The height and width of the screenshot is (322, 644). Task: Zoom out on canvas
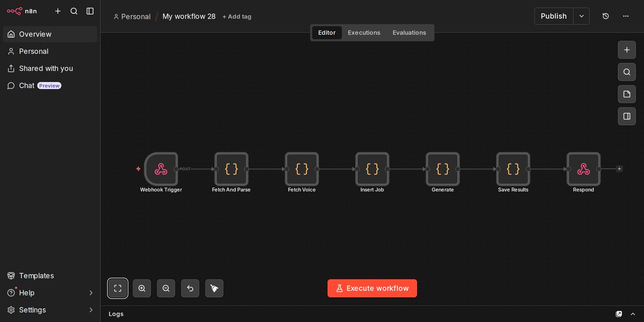coord(166,288)
